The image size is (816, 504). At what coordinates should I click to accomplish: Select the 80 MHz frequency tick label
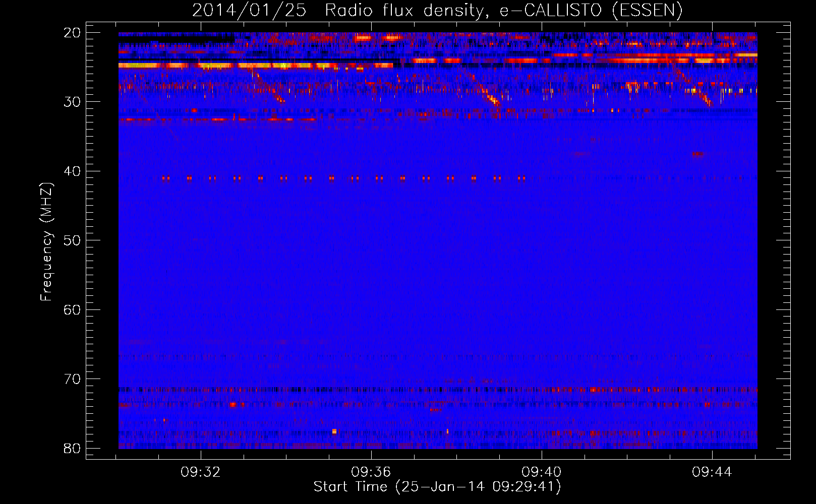(x=72, y=449)
